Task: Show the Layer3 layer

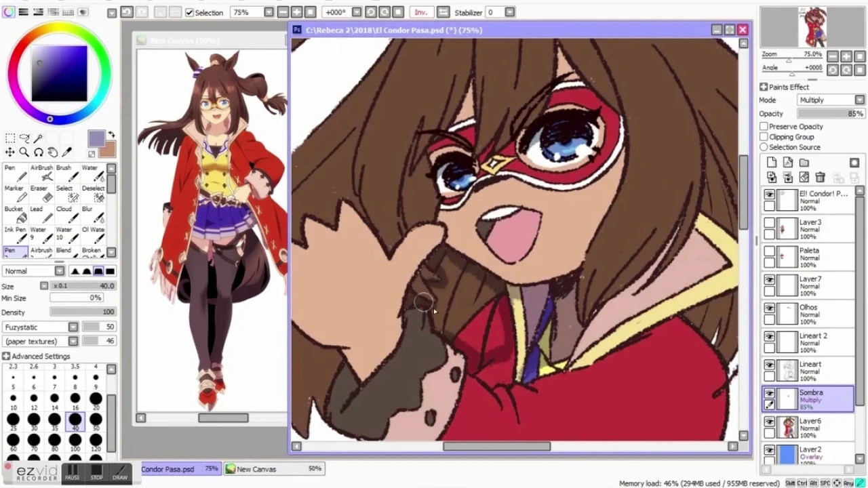Action: (769, 223)
